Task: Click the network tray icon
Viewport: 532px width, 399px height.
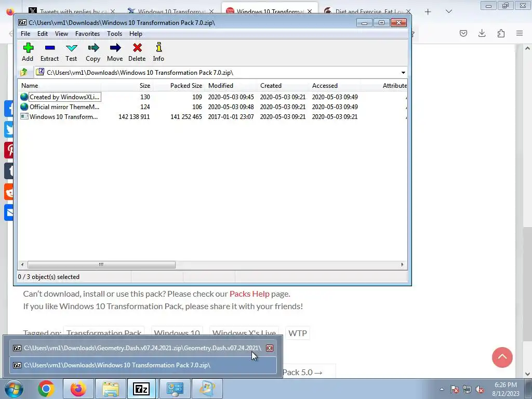Action: tap(467, 390)
